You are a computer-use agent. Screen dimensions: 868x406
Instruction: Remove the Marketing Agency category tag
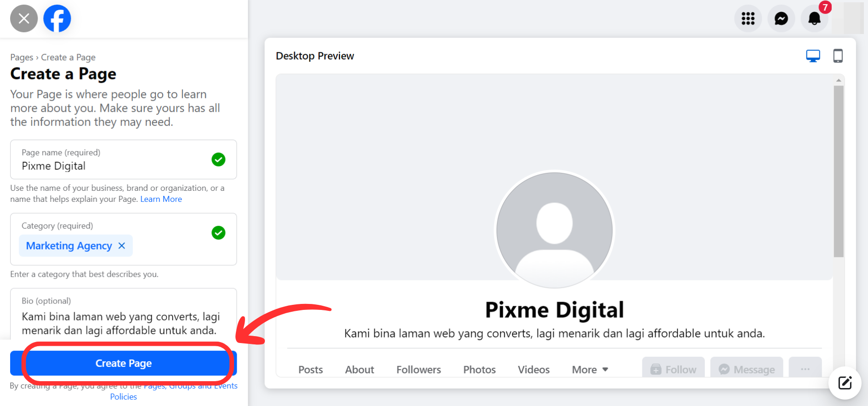[x=122, y=246]
